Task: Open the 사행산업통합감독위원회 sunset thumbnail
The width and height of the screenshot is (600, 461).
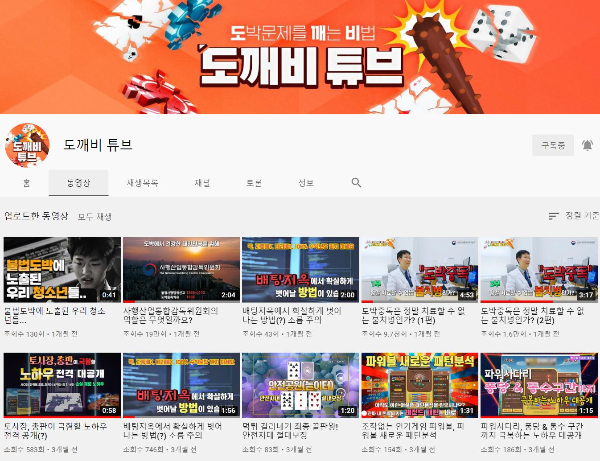Action: click(181, 270)
